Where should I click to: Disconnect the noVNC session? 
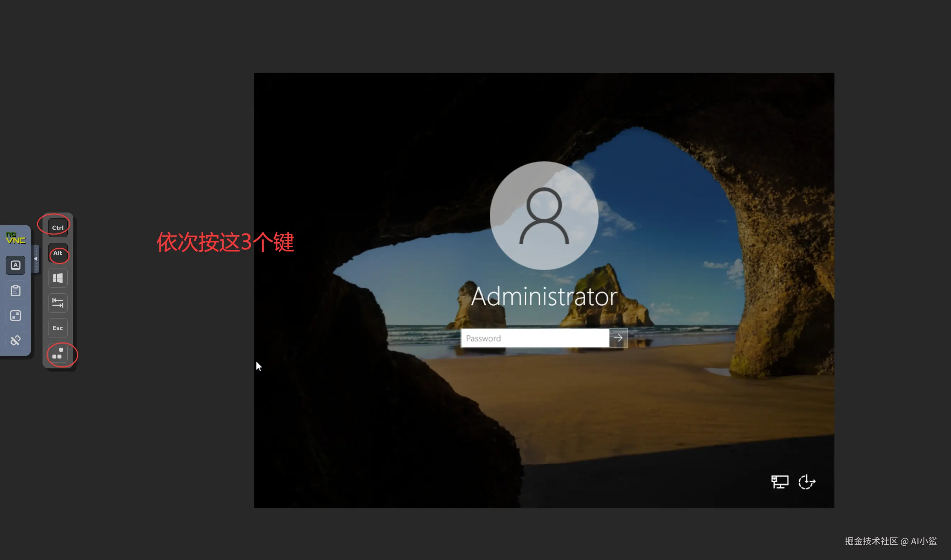pyautogui.click(x=16, y=341)
